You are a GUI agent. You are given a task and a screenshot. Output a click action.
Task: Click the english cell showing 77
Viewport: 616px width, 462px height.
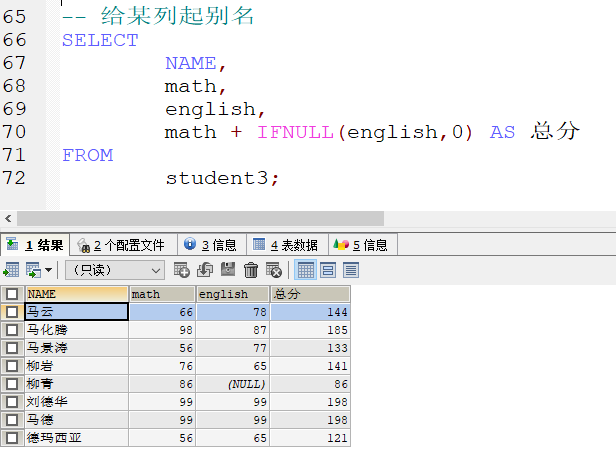[x=233, y=348]
